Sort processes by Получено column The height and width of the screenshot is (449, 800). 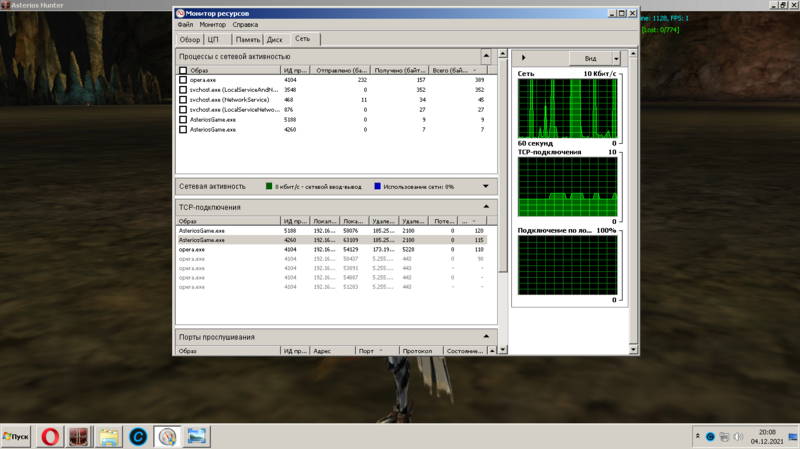tap(400, 70)
